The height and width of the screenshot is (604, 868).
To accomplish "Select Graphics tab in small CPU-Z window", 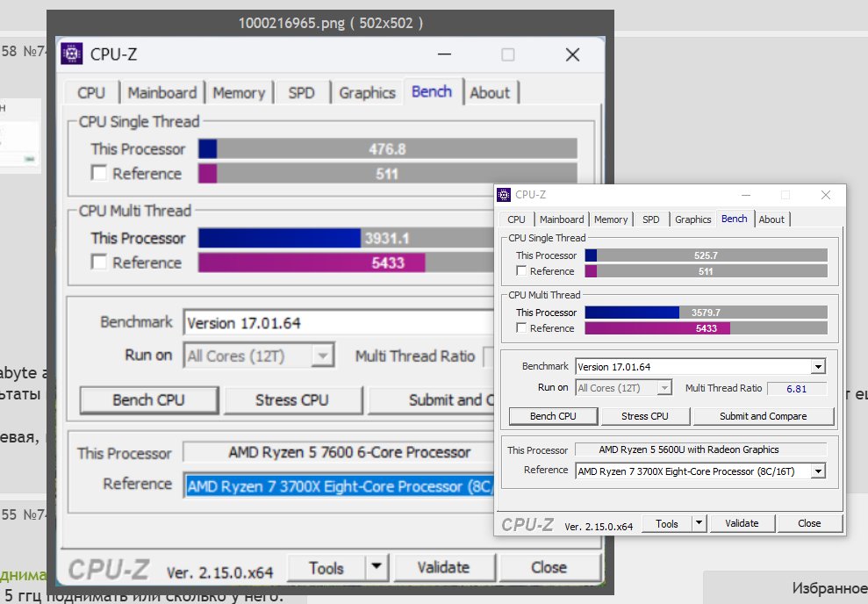I will pos(692,219).
